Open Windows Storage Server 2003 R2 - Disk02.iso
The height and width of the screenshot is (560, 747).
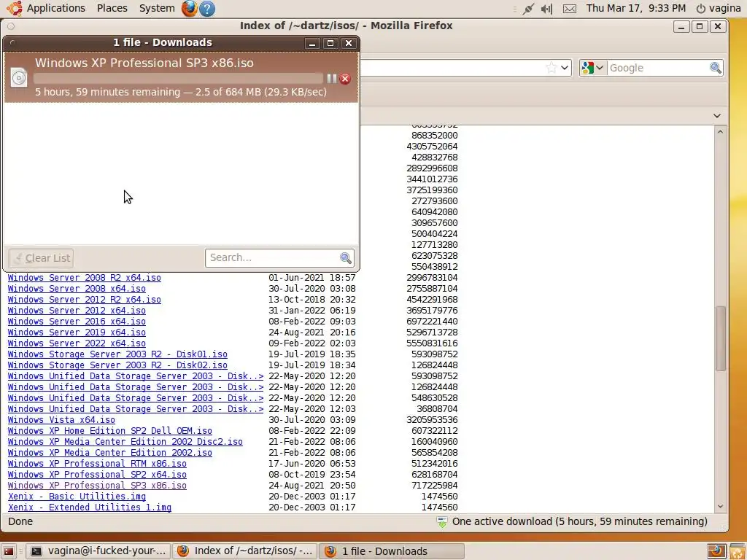(x=117, y=365)
